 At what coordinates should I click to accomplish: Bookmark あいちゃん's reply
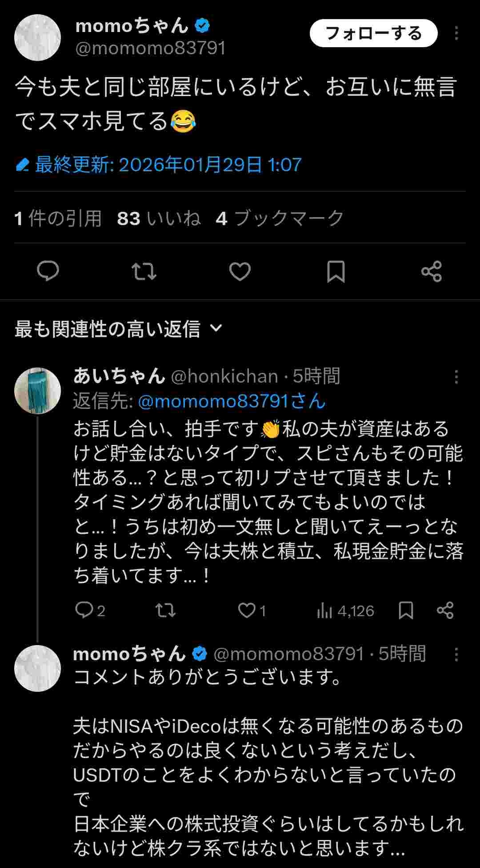pyautogui.click(x=406, y=610)
